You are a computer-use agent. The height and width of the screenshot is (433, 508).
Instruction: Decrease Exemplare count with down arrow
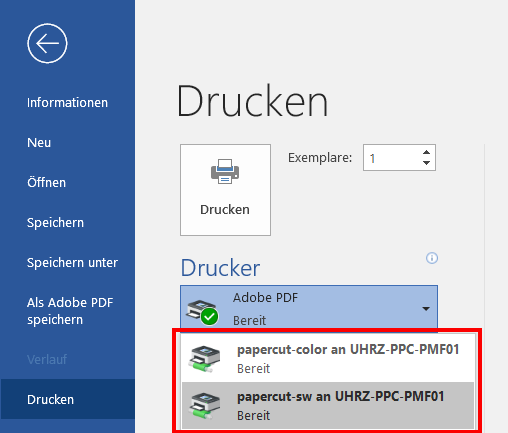coord(426,163)
